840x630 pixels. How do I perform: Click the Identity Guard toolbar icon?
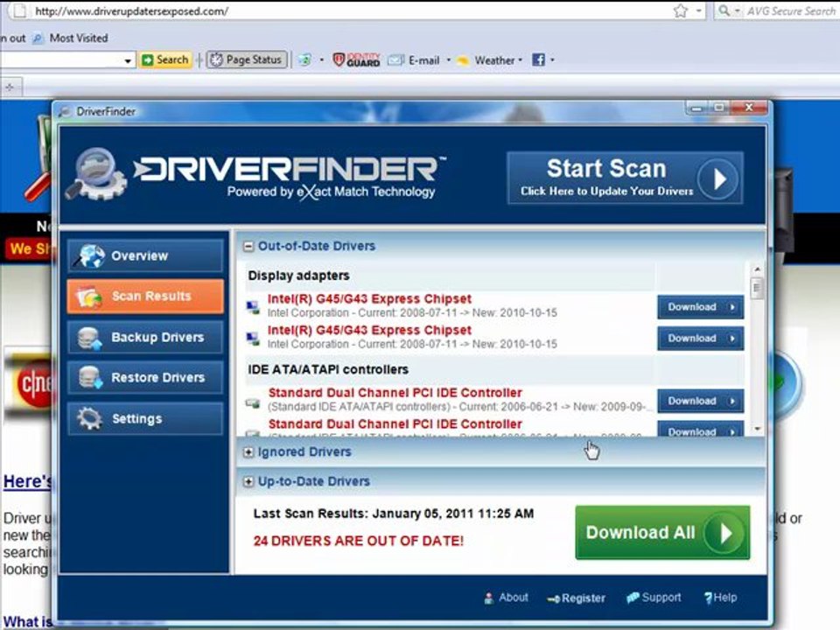[x=356, y=60]
